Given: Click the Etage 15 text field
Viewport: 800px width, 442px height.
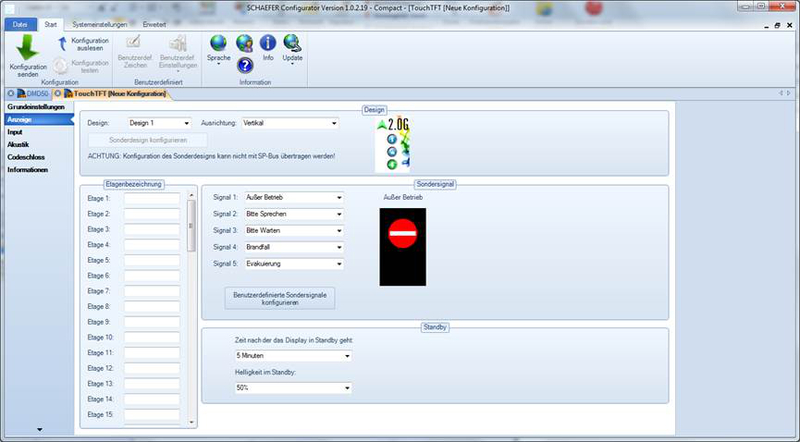Looking at the screenshot, I should click(152, 414).
